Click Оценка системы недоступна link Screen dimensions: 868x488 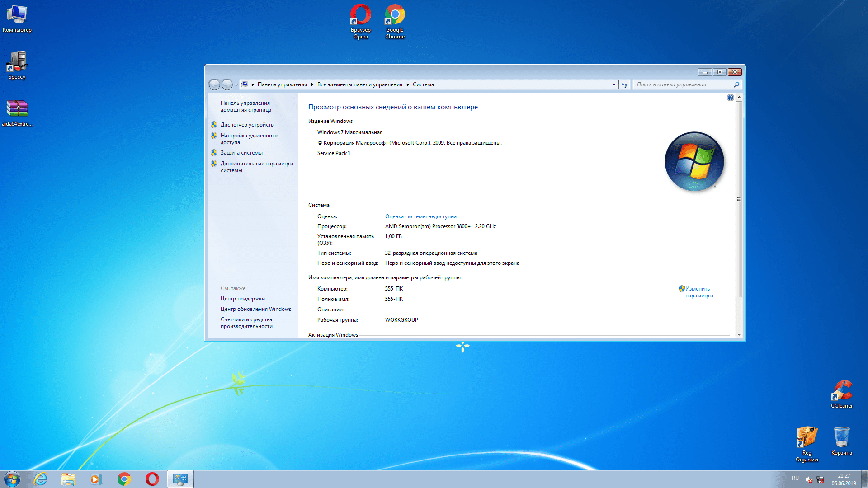click(x=420, y=216)
